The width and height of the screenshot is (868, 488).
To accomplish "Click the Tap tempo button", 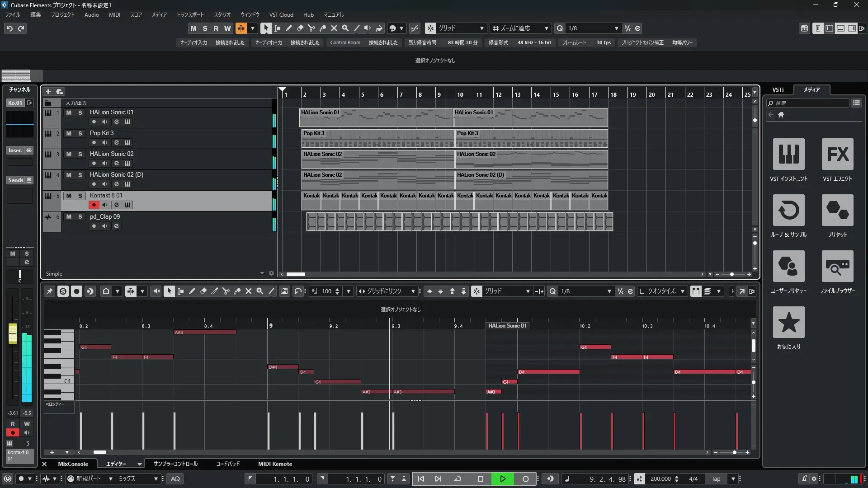I will [x=716, y=479].
